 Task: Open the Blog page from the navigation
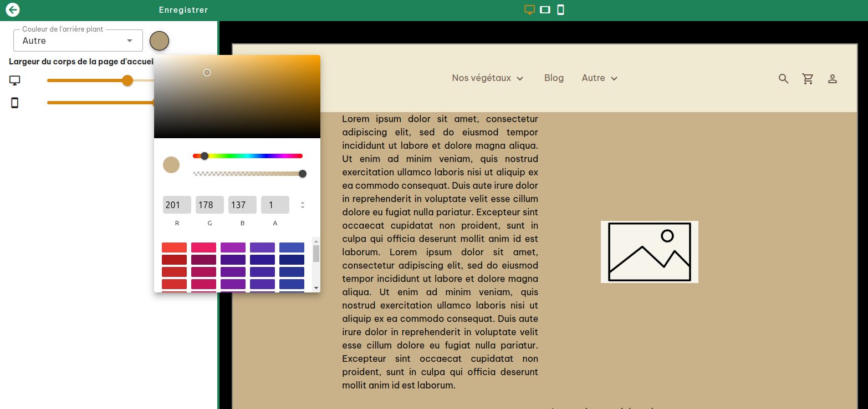coord(554,78)
